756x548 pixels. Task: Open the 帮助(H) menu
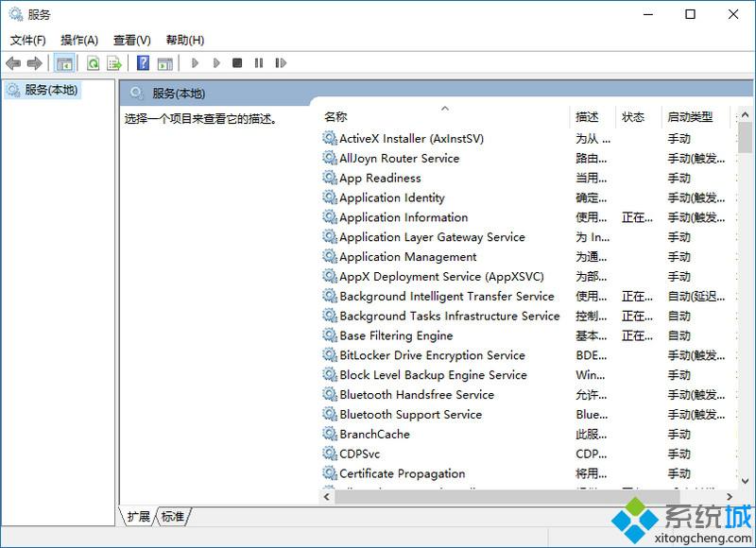pos(184,40)
